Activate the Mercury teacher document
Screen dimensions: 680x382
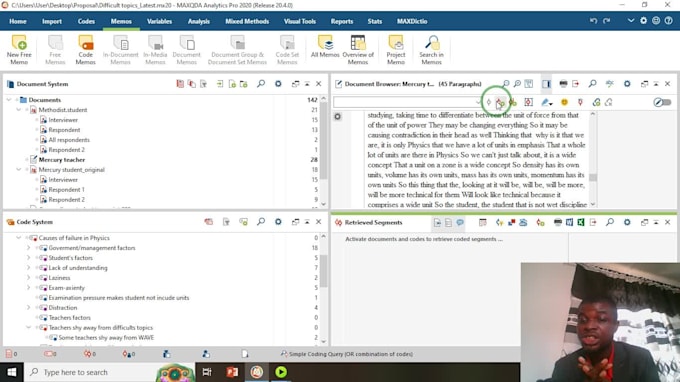(62, 160)
